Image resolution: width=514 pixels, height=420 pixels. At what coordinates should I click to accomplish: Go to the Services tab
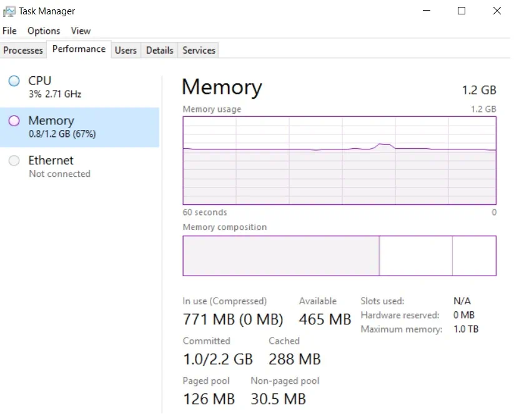199,50
